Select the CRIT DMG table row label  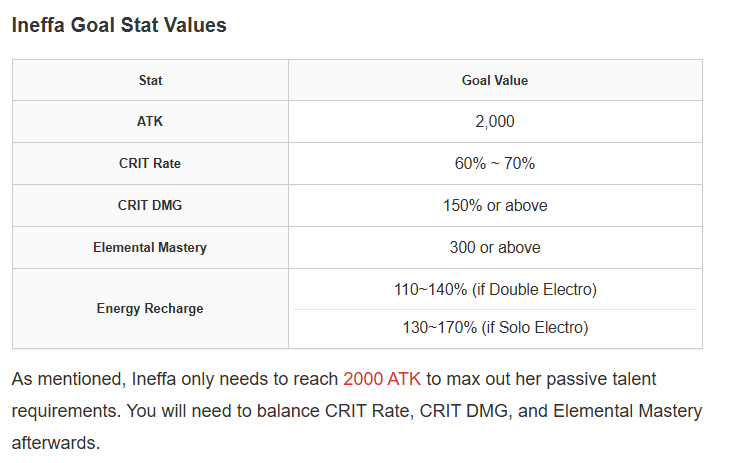150,205
